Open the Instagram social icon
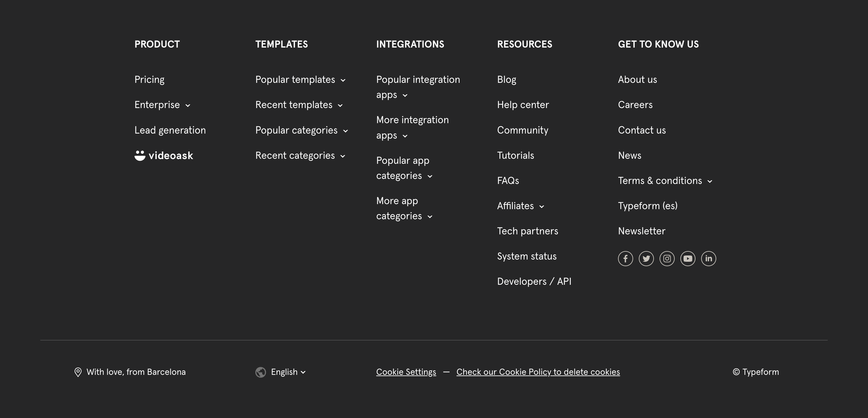The image size is (868, 418). click(667, 259)
